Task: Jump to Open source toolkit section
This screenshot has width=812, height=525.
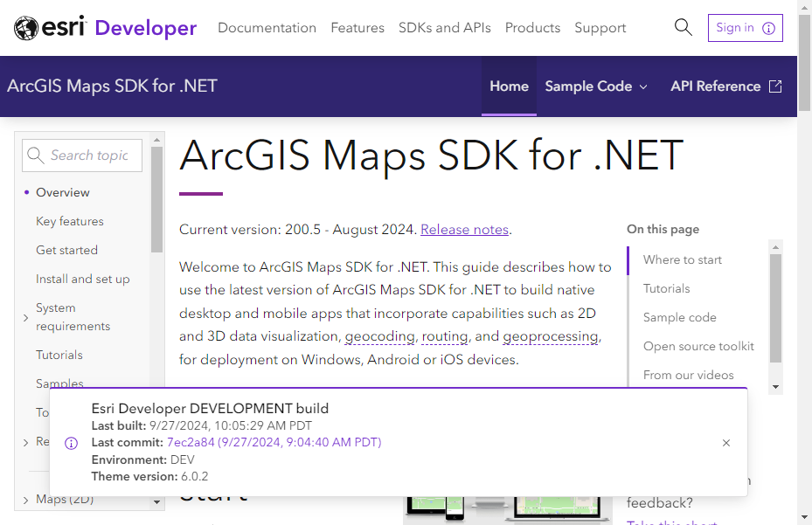Action: click(x=698, y=347)
